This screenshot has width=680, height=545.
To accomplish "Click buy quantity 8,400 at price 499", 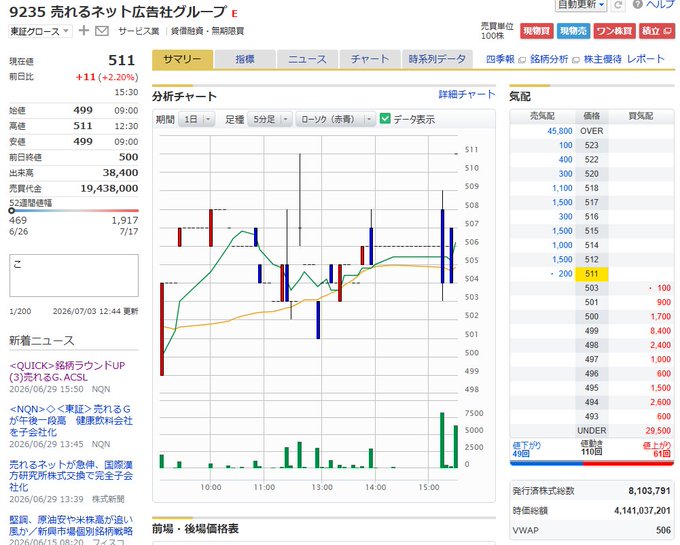I will point(660,331).
